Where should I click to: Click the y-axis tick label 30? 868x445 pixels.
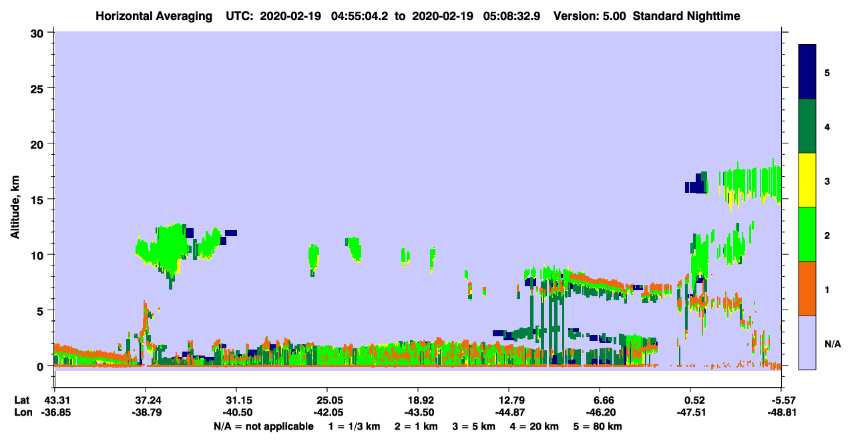point(39,33)
